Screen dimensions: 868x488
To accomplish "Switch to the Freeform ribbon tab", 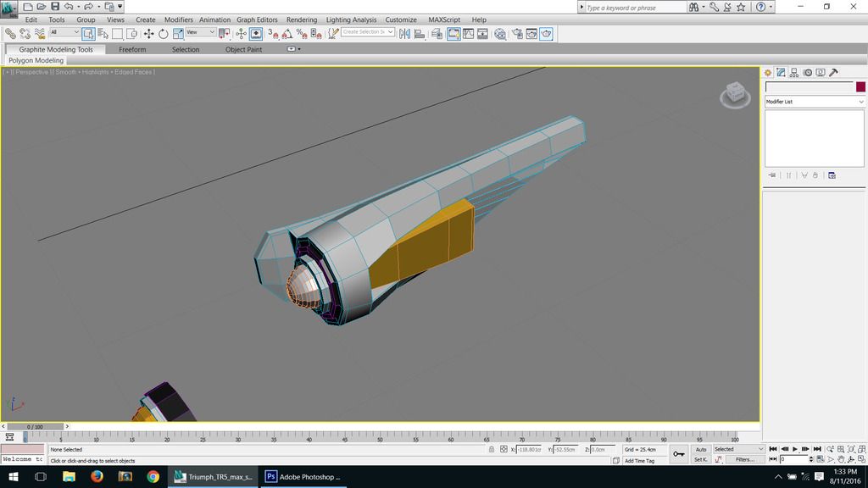I will 132,49.
